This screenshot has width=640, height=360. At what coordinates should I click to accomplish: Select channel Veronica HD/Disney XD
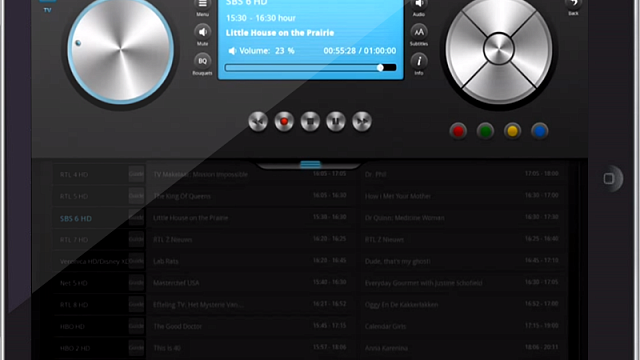coord(94,262)
